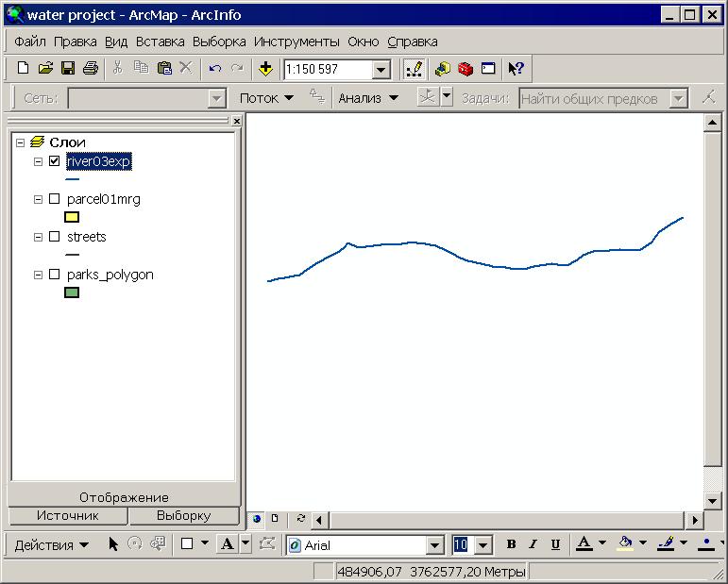This screenshot has height=584, width=728.
Task: Open the Editor toolbar pencil icon
Action: (414, 69)
